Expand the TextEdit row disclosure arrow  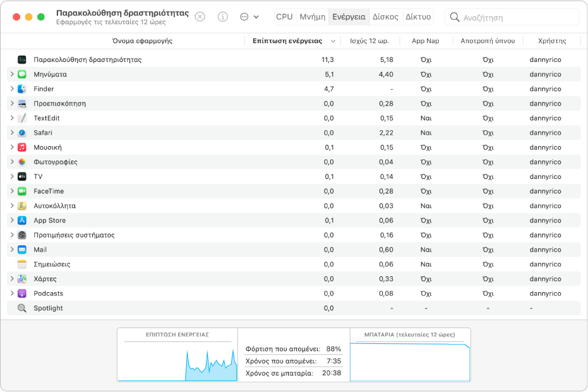pyautogui.click(x=12, y=118)
